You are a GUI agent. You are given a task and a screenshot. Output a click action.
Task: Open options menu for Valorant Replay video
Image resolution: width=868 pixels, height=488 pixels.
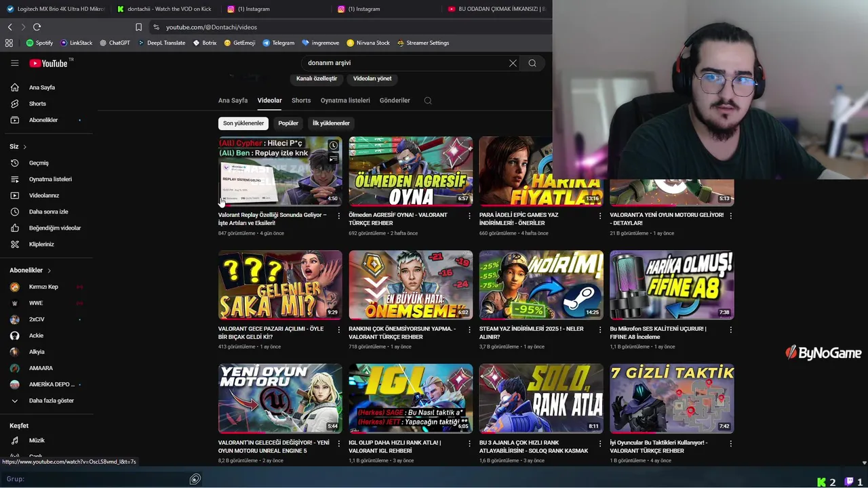click(x=338, y=216)
